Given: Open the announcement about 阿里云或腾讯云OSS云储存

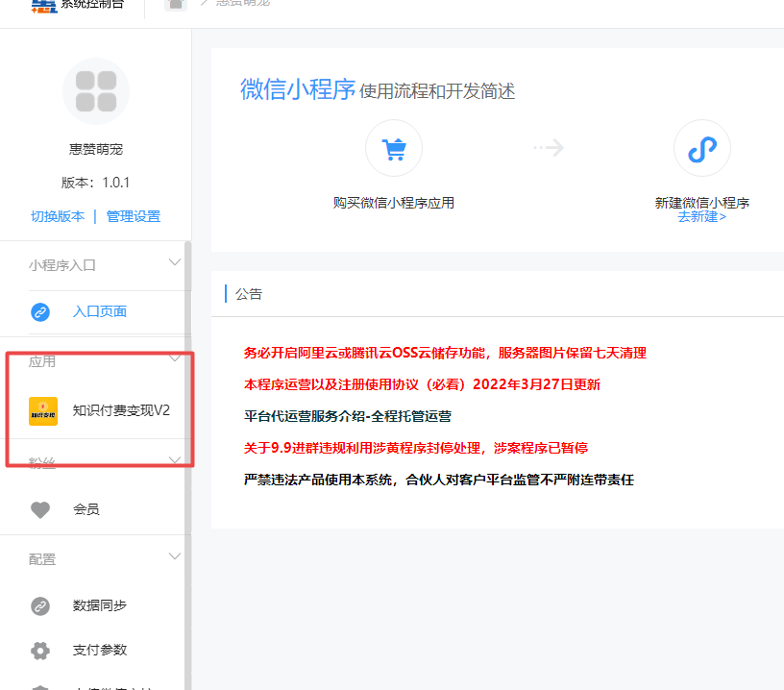Looking at the screenshot, I should coord(445,353).
